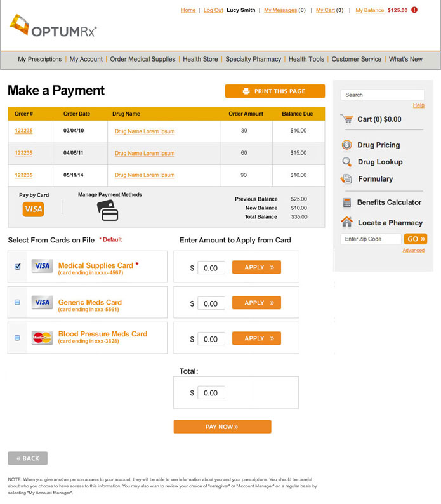Click Apply for the Generic Meds Card
This screenshot has height=504, width=441.
click(x=256, y=303)
